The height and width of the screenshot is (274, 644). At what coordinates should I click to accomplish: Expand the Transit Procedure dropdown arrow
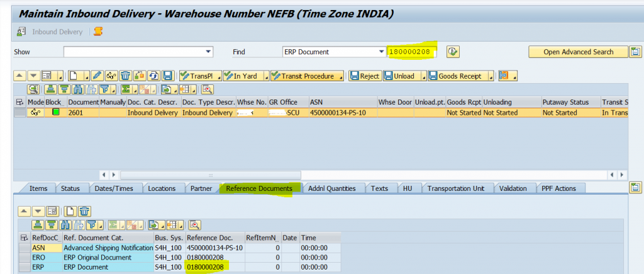[340, 77]
